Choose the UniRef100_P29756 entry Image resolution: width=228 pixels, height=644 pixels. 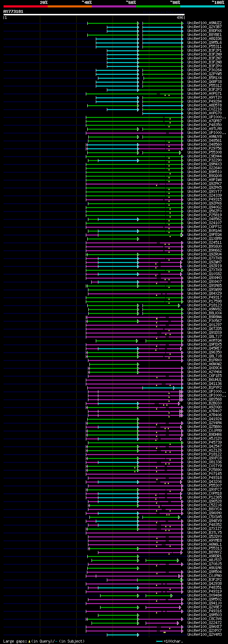tap(204, 148)
